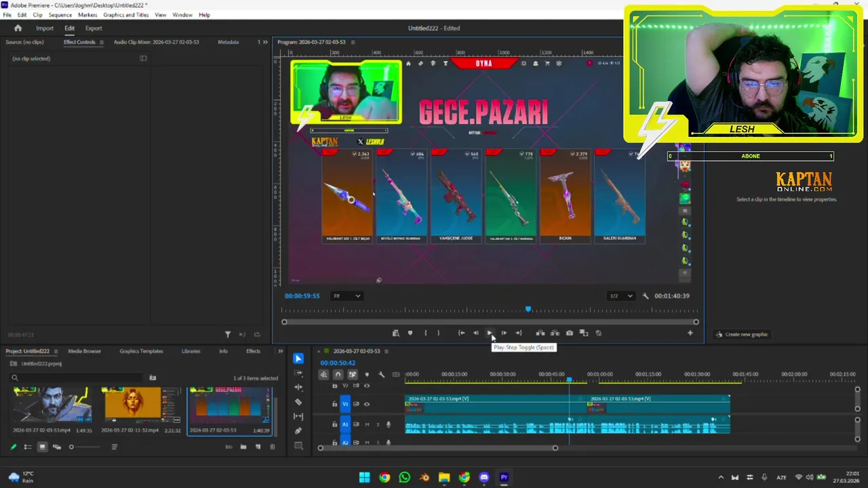Image resolution: width=868 pixels, height=488 pixels.
Task: Open playback resolution 1/2 dropdown
Action: pyautogui.click(x=620, y=296)
